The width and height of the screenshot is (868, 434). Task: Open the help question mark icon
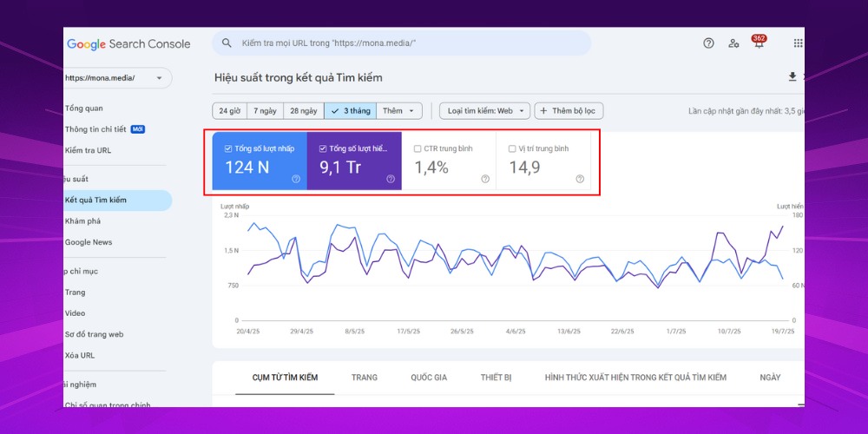[x=708, y=43]
